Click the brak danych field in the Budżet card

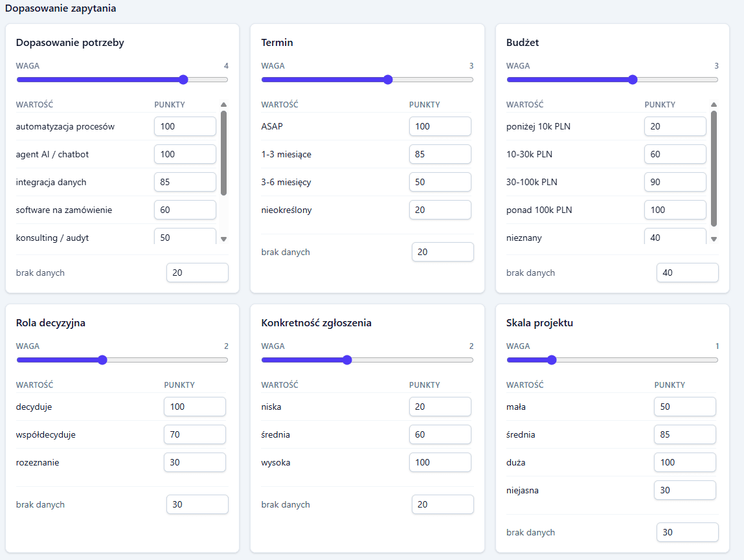[x=688, y=273]
